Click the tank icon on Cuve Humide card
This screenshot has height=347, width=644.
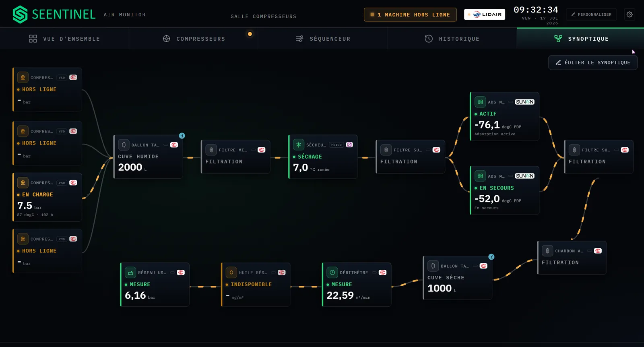tap(124, 145)
